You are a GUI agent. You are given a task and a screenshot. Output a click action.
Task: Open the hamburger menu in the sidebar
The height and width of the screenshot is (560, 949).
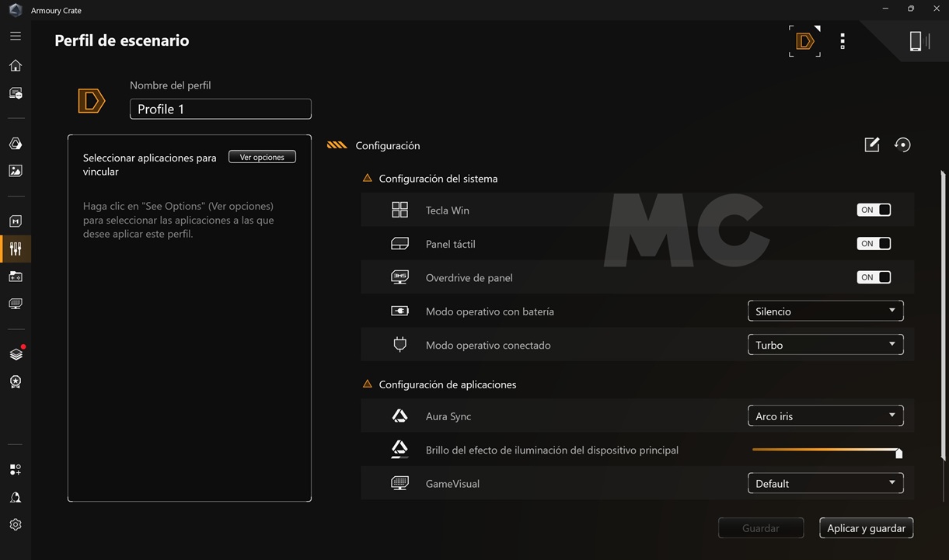pos(16,36)
